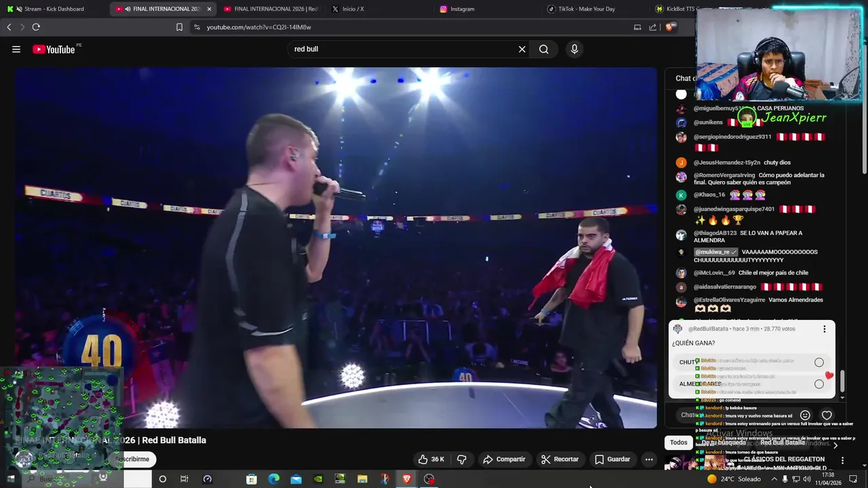
Task: Click the video player showing the battle
Action: point(336,247)
